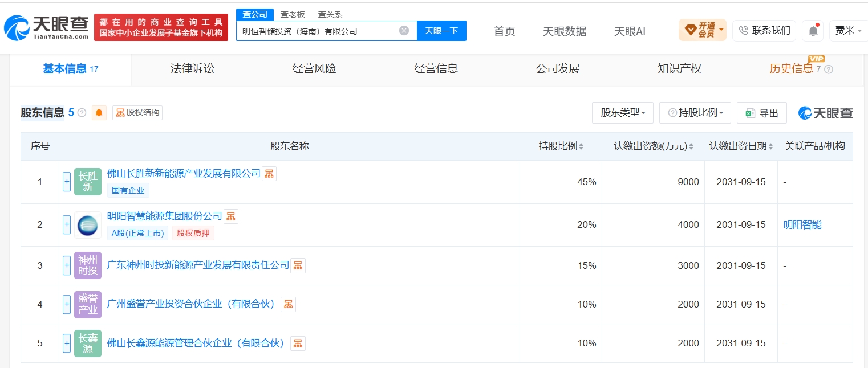Click the red 国家中小企业发展子基金 banner

(161, 27)
